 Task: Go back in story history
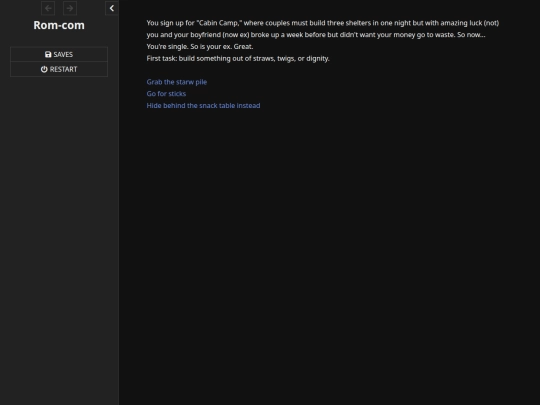click(48, 8)
